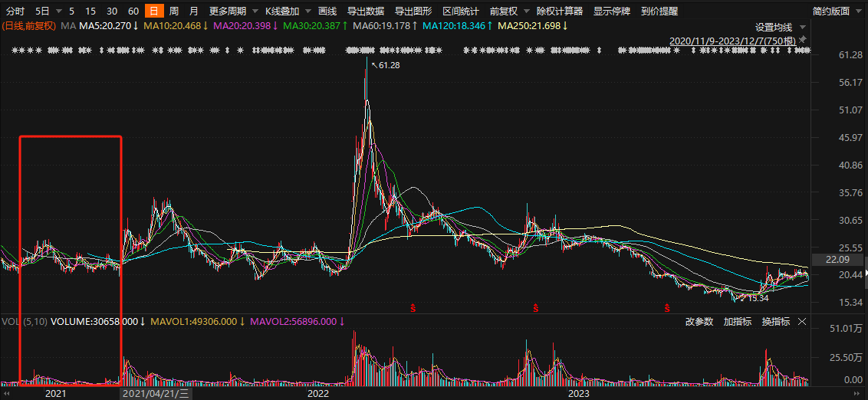Click 改参数 to edit indicator parameters

tap(699, 322)
